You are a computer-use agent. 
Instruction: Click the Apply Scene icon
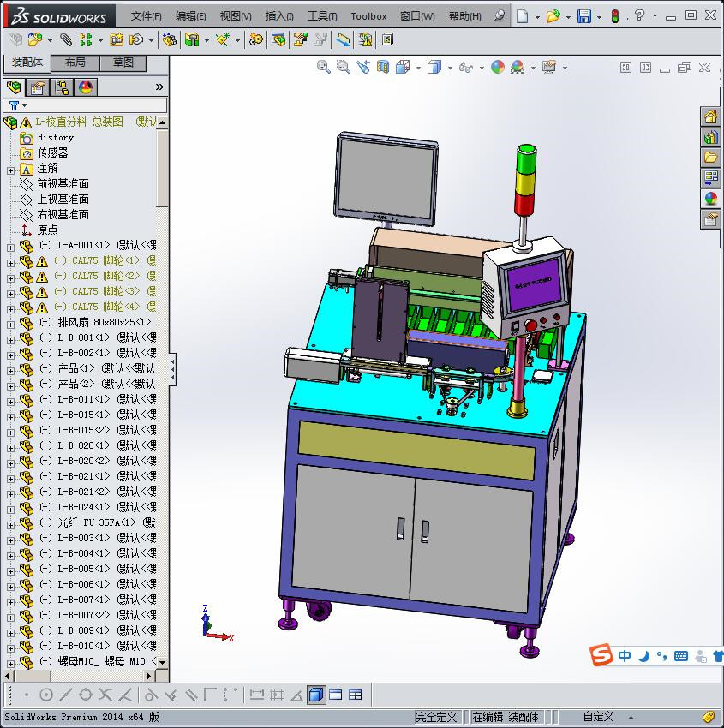pos(518,68)
